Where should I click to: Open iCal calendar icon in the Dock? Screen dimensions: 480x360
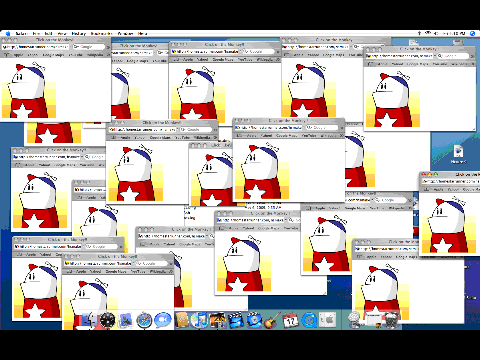pyautogui.click(x=291, y=320)
